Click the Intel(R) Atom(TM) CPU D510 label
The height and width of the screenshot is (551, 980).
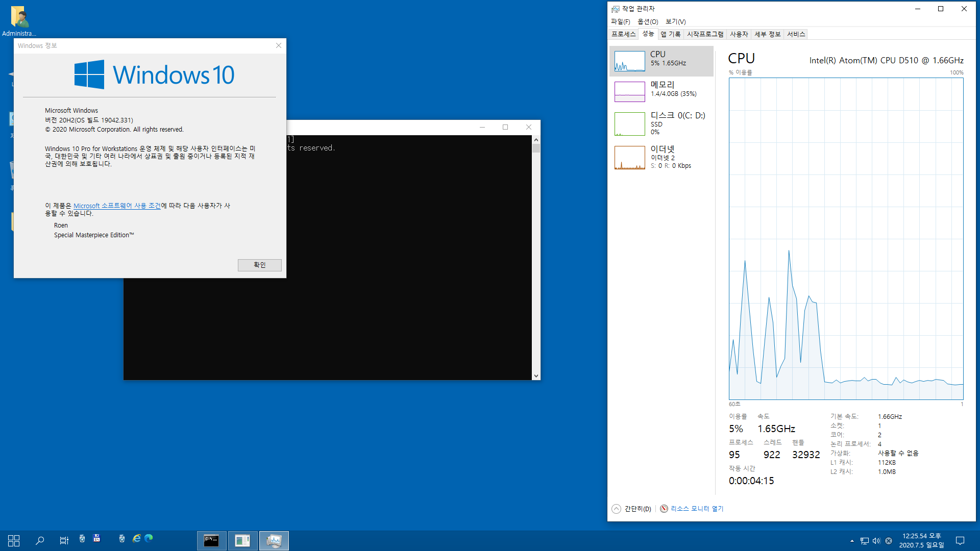[887, 60]
